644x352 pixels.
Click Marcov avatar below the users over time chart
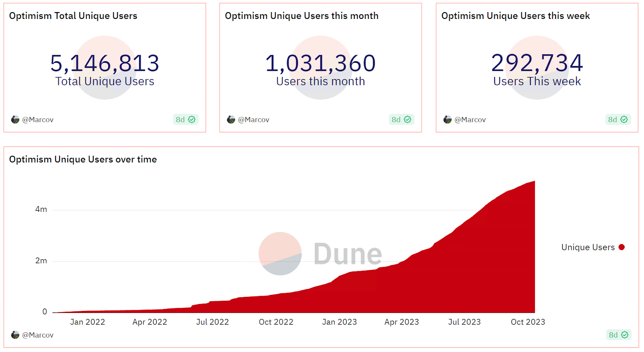tap(15, 335)
